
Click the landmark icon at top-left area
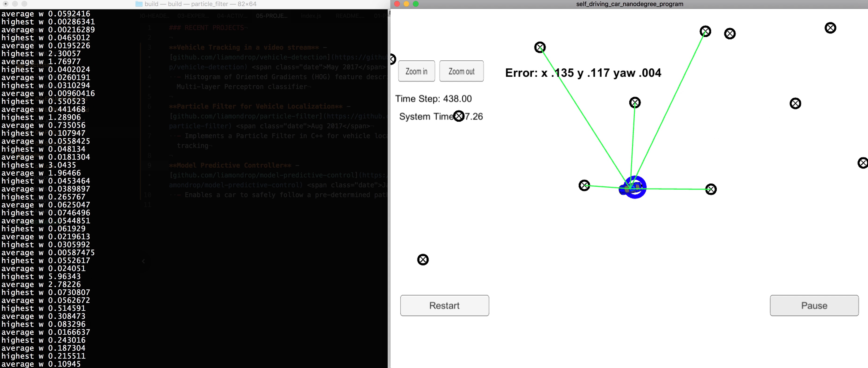tap(393, 59)
